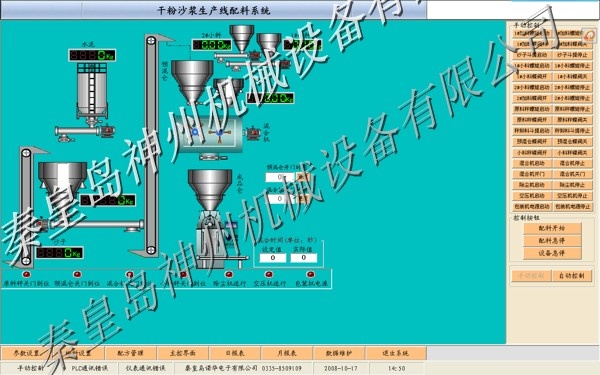
Task: Select the 成品仓 finished product hopper
Action: pos(210,190)
